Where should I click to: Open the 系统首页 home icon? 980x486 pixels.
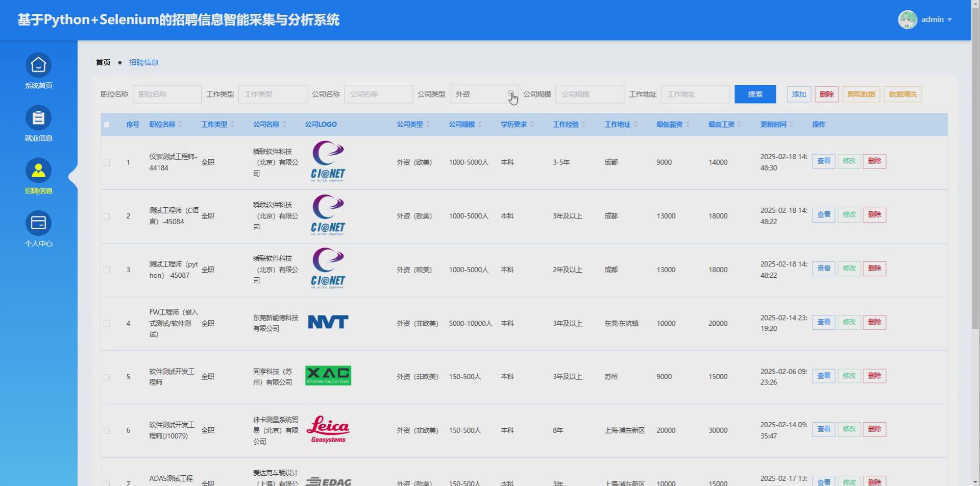(38, 65)
